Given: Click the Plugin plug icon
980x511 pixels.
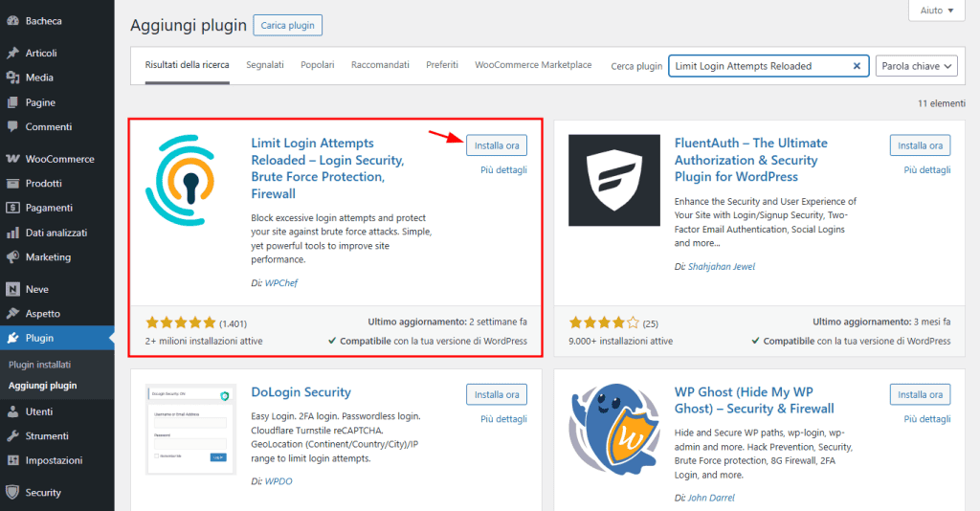Looking at the screenshot, I should pyautogui.click(x=12, y=338).
